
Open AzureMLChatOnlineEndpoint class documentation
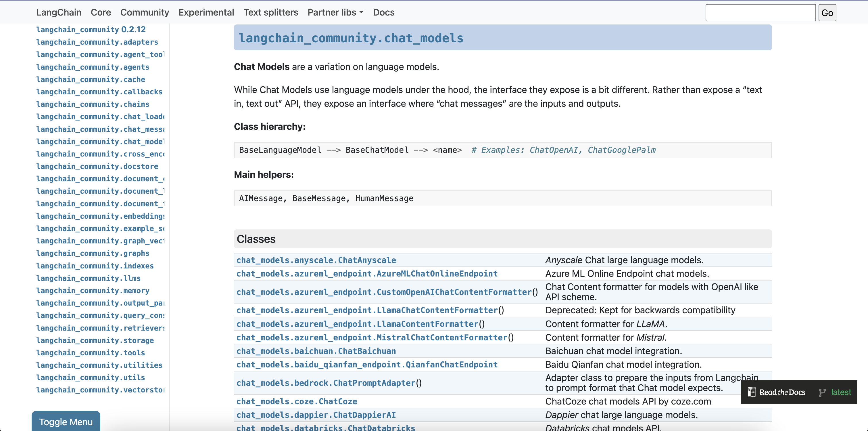[367, 274]
